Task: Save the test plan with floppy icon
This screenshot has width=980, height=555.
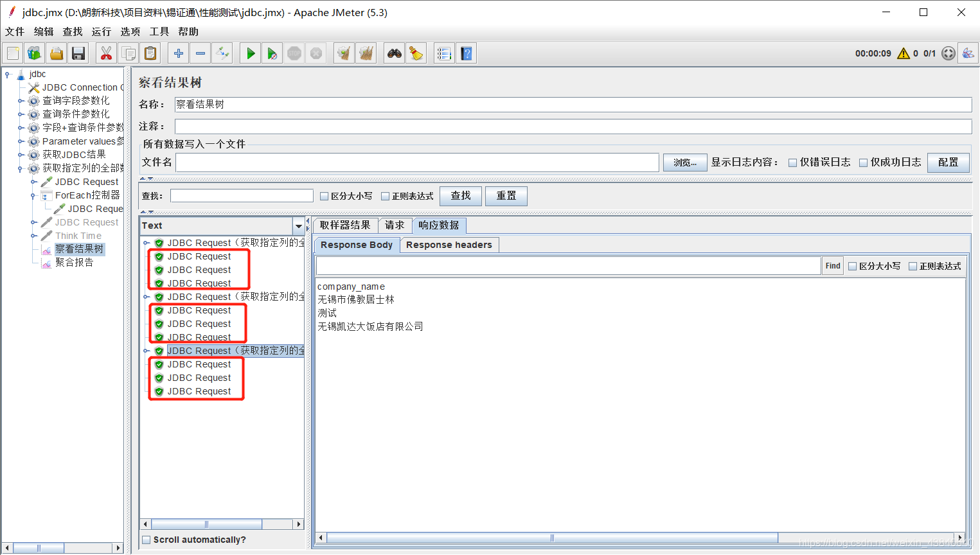Action: click(x=78, y=53)
